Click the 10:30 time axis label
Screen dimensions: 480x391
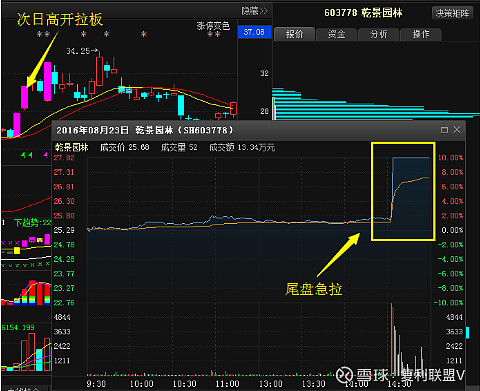(x=184, y=384)
